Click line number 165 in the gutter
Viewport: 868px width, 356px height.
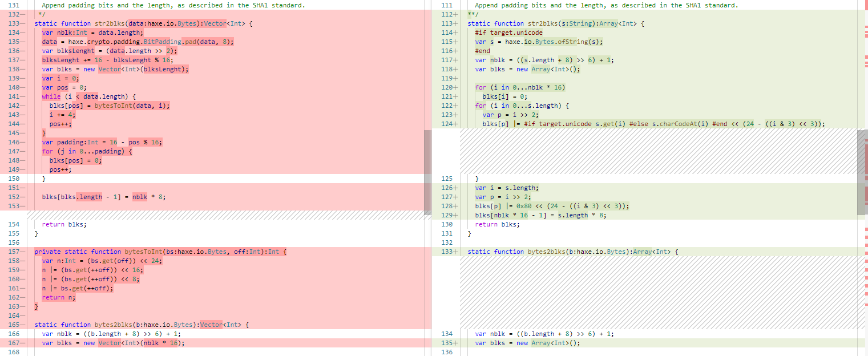pos(14,325)
